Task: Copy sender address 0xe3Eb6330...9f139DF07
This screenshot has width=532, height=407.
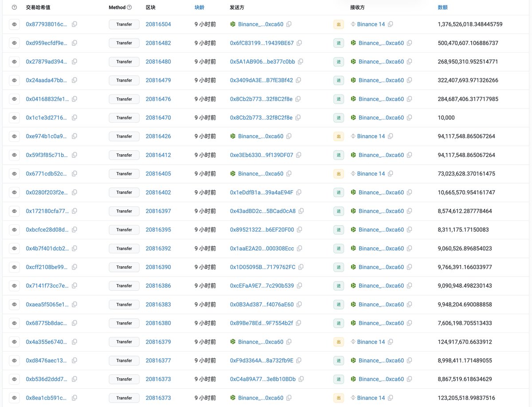Action: (x=299, y=155)
